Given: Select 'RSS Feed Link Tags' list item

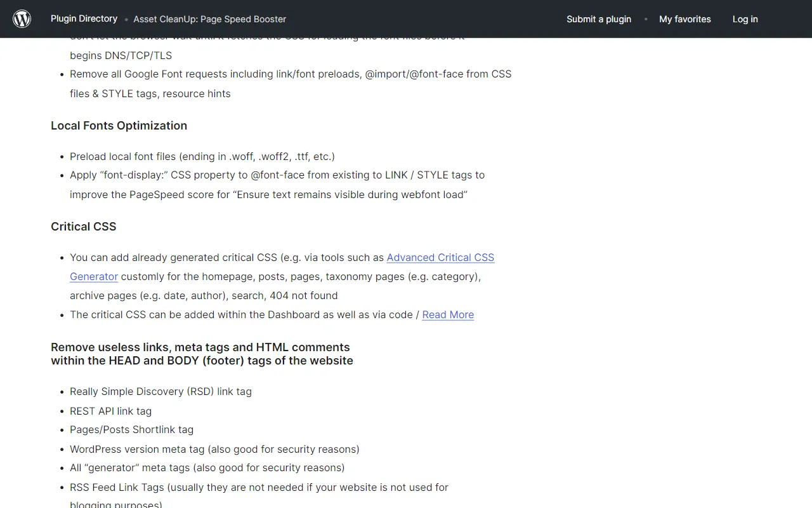Looking at the screenshot, I should pyautogui.click(x=259, y=497).
